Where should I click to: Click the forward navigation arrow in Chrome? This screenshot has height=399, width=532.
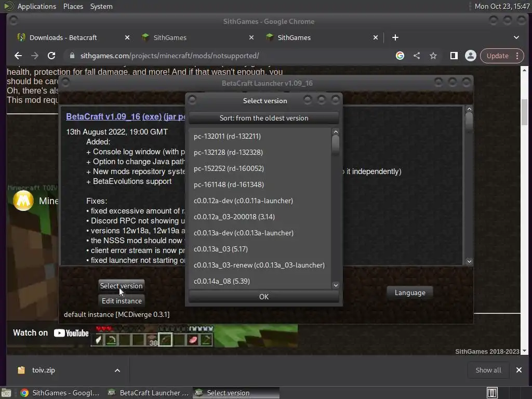pyautogui.click(x=35, y=56)
